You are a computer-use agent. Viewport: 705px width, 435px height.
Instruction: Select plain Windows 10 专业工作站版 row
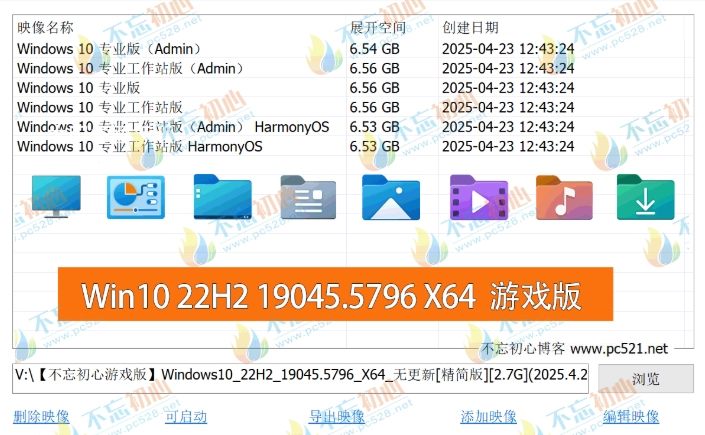click(x=353, y=107)
